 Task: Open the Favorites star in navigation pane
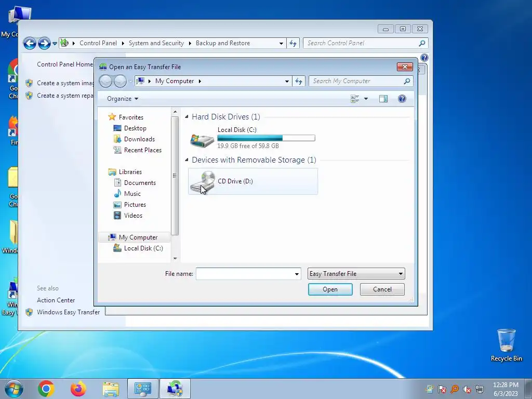(x=112, y=117)
